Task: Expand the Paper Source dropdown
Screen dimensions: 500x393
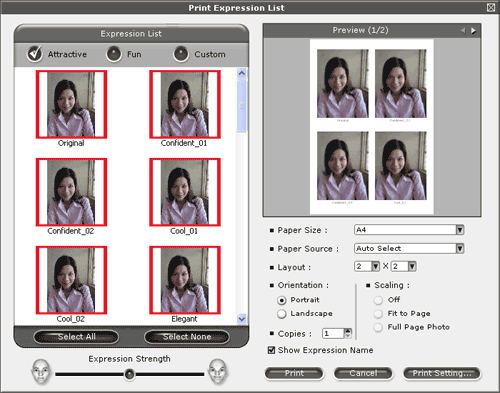Action: pyautogui.click(x=460, y=248)
